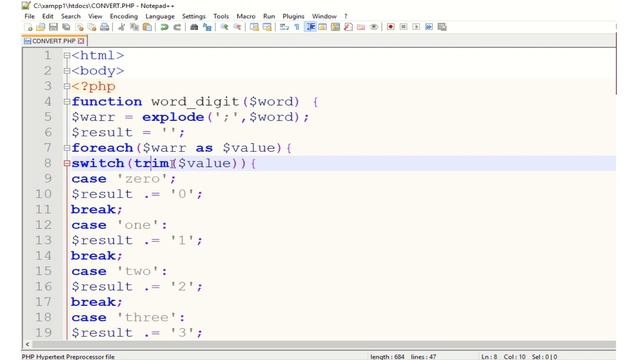Click the Open file folder icon
This screenshot has width=640, height=360.
(40, 27)
